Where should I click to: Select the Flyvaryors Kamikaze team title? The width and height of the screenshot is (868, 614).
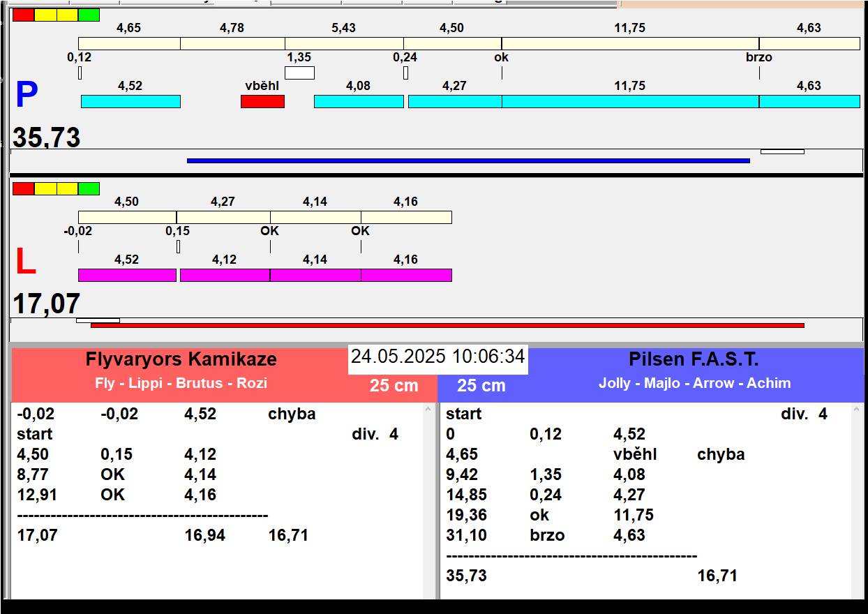[181, 359]
